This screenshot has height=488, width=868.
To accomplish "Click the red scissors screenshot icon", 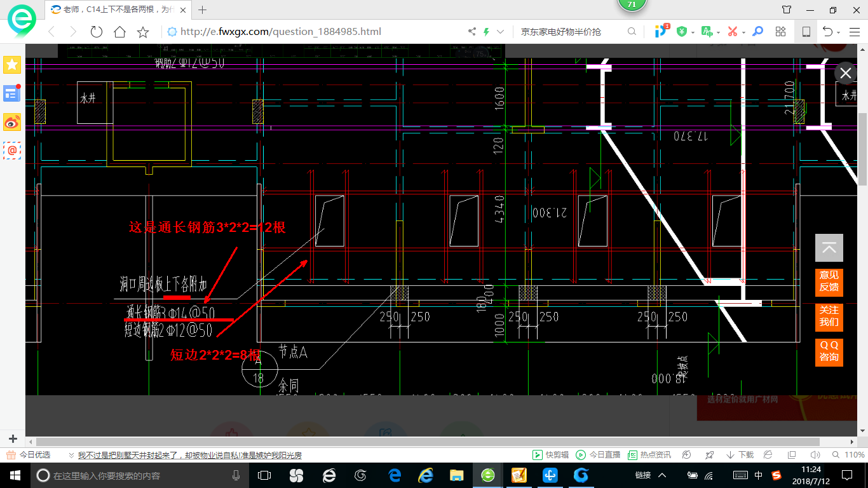I will (x=733, y=32).
